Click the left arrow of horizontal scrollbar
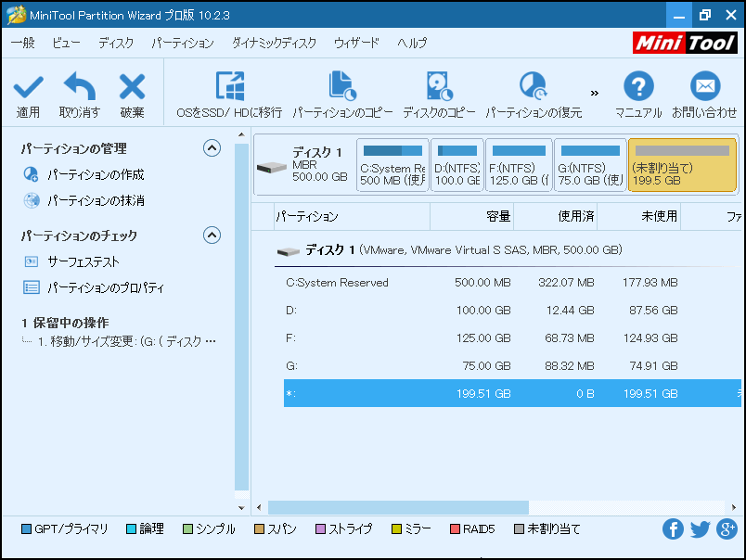 pos(259,507)
